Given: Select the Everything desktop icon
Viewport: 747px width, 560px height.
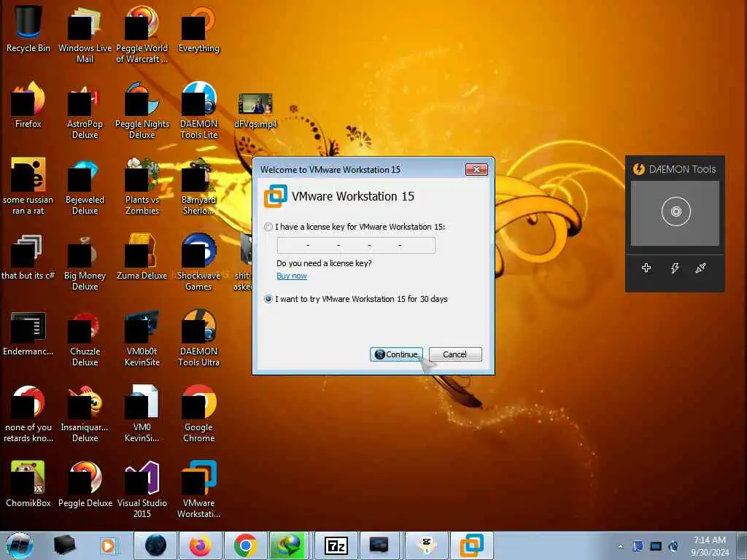Looking at the screenshot, I should coord(198,28).
